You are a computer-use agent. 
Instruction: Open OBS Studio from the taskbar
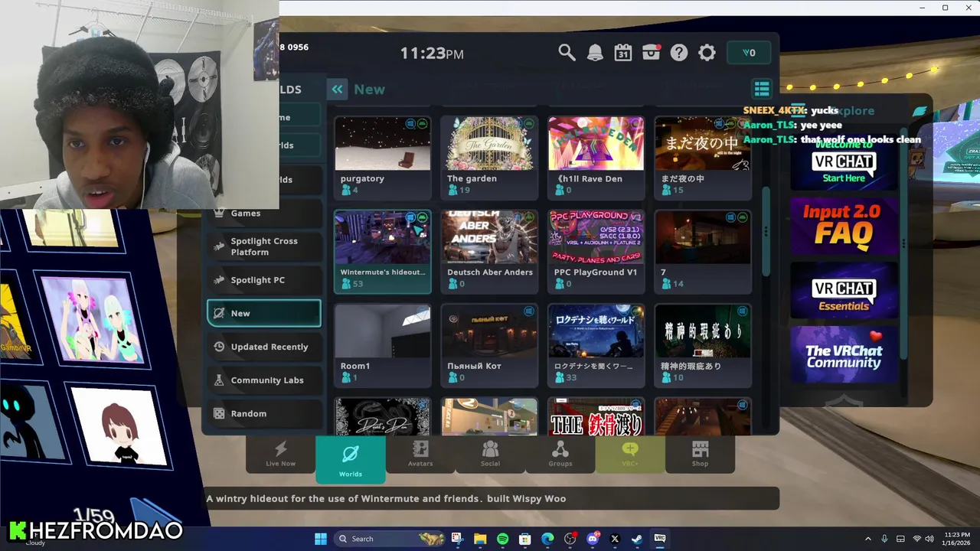[x=570, y=539]
